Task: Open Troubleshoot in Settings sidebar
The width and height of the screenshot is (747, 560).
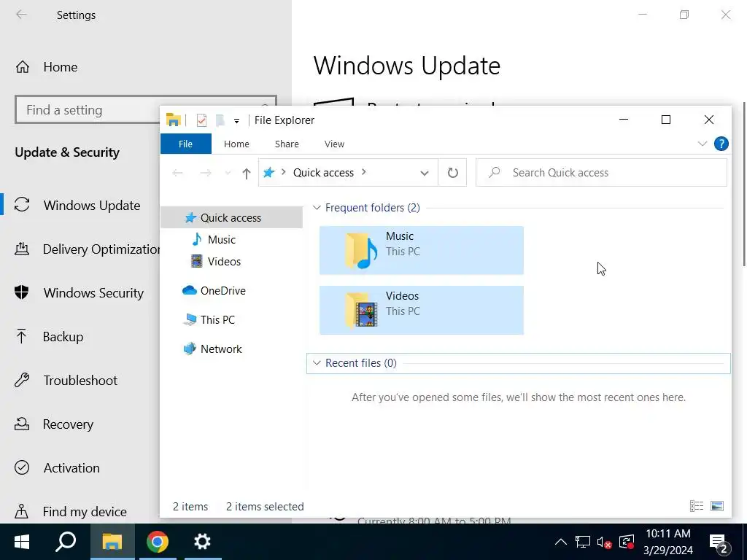Action: tap(81, 381)
